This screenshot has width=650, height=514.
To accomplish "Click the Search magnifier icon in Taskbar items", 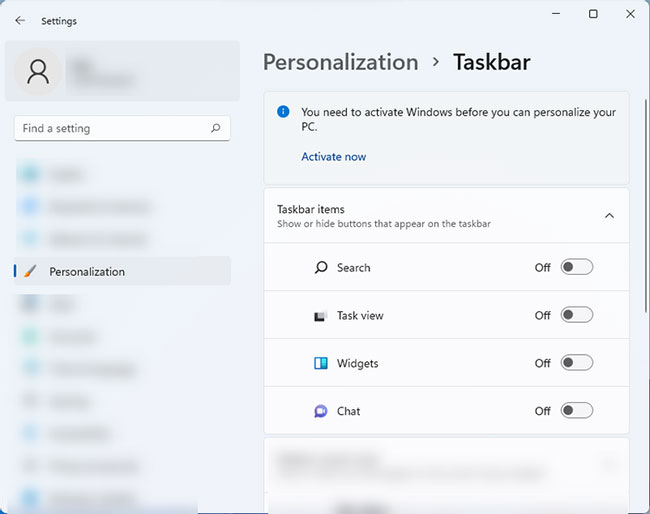I will [x=321, y=268].
